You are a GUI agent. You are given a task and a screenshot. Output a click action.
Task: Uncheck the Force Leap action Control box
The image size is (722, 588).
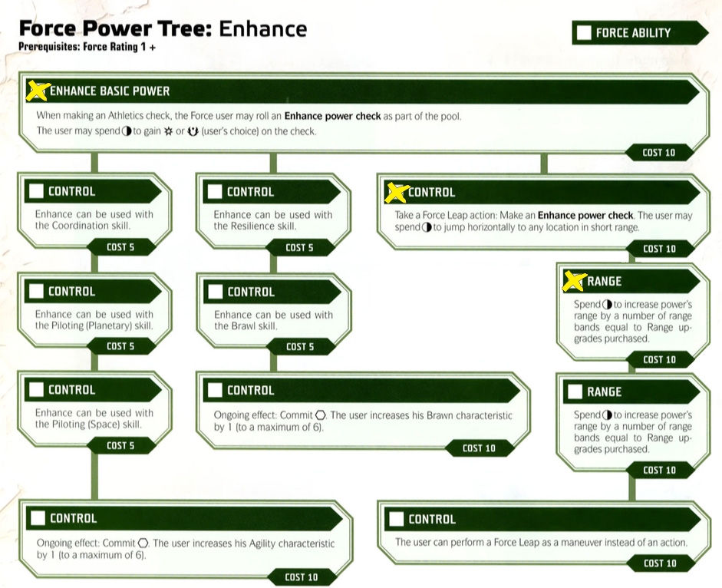[x=396, y=192]
